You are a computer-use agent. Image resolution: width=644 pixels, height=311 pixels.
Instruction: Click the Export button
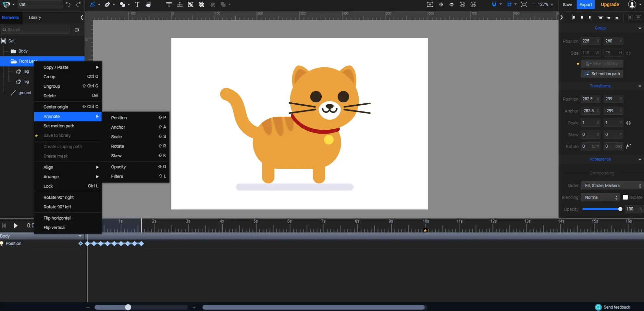586,5
